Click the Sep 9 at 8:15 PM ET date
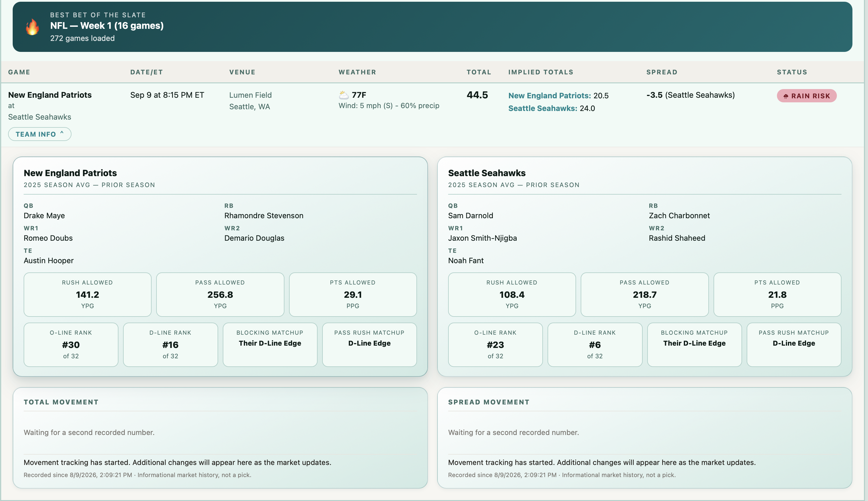The height and width of the screenshot is (501, 868). (x=167, y=95)
